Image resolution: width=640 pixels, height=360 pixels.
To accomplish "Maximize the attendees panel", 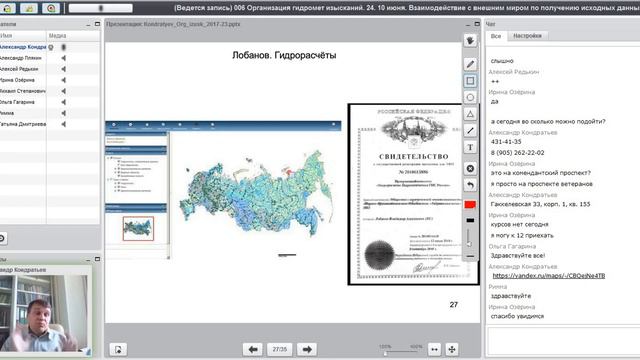I will tap(97, 24).
